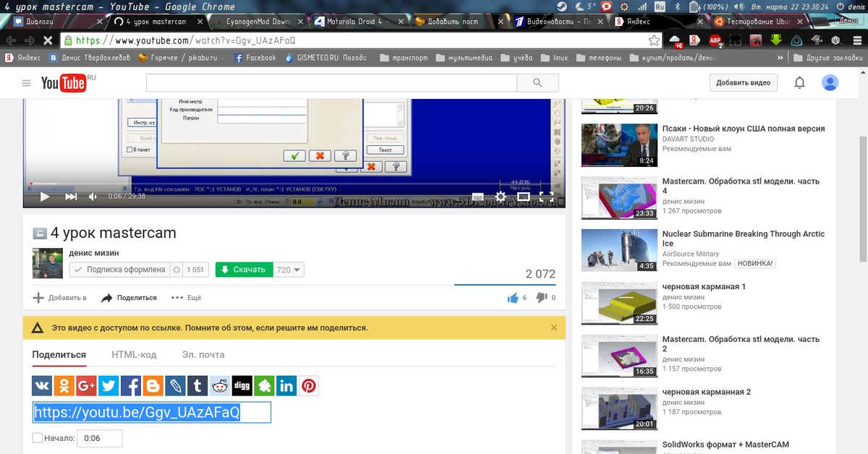This screenshot has height=454, width=868.
Task: Share via Tumblr icon
Action: coord(197,386)
